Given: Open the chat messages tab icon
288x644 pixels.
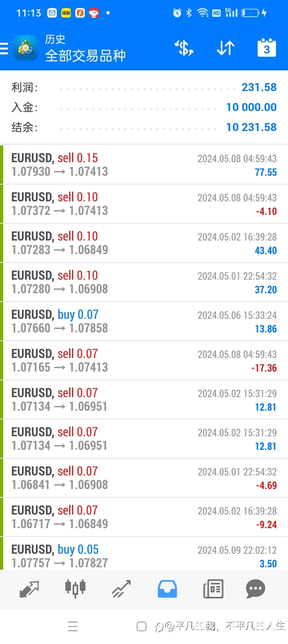Looking at the screenshot, I should (x=256, y=589).
